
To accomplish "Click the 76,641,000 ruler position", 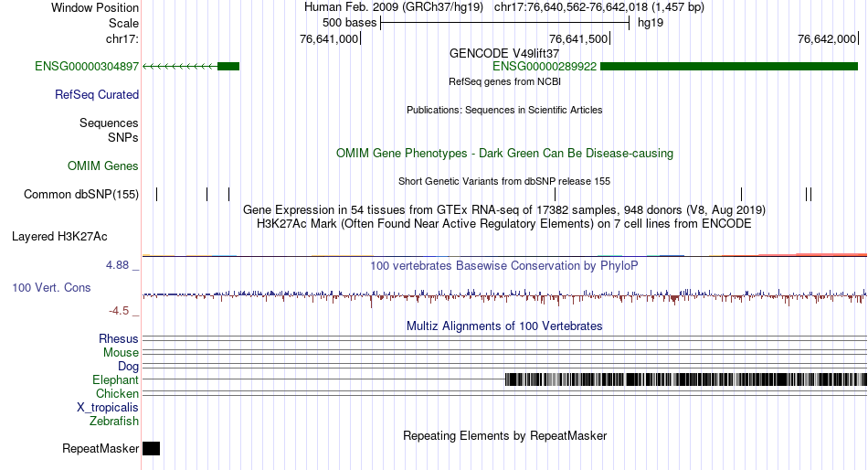I will tap(330, 38).
